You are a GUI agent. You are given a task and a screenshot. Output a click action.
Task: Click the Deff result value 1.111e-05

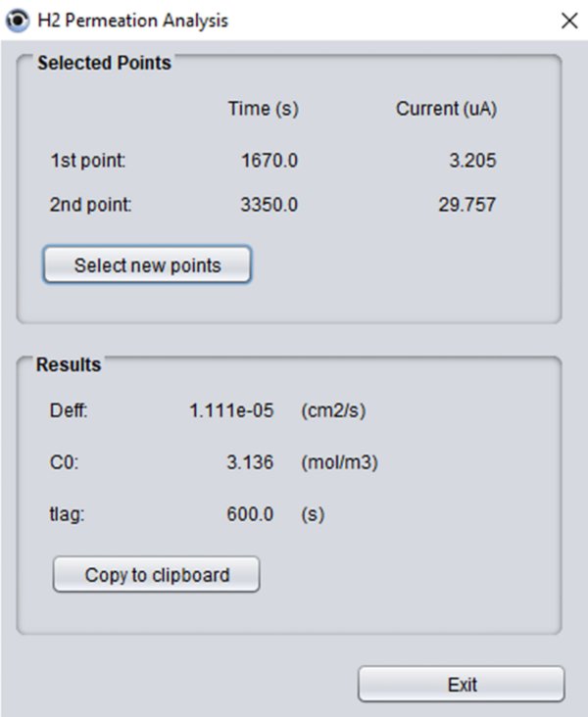click(231, 411)
